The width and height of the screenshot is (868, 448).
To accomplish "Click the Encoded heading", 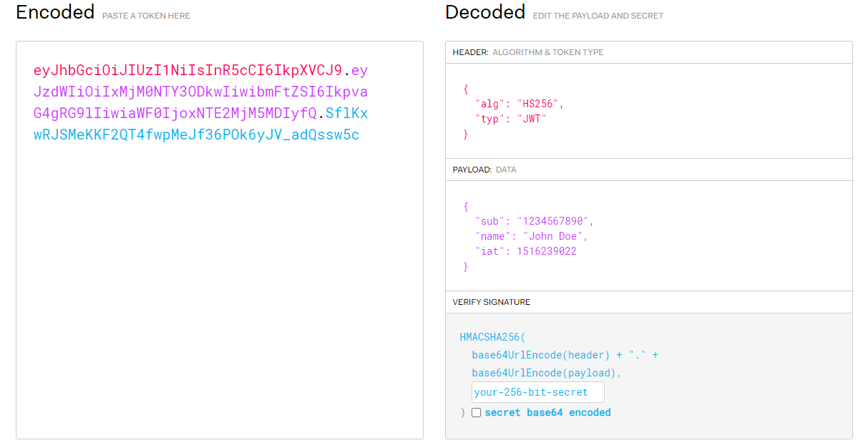I will 55,12.
